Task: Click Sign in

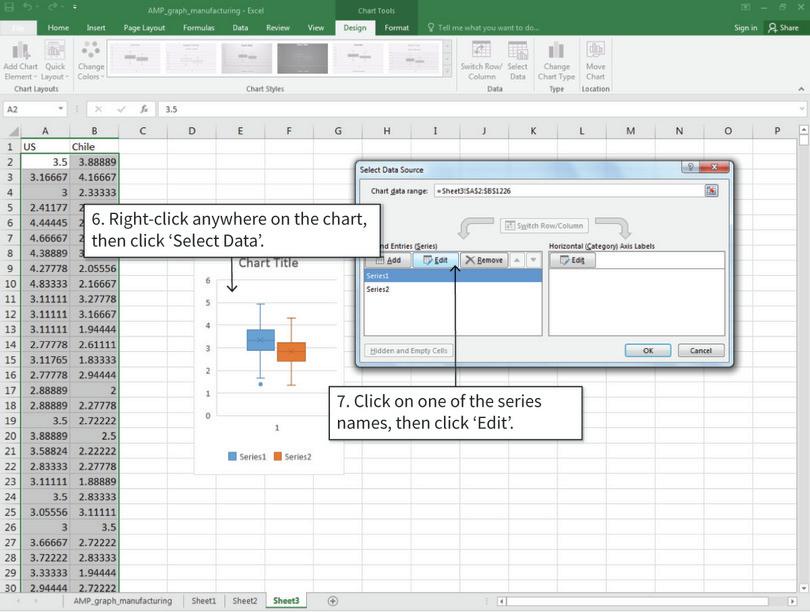Action: 745,28
